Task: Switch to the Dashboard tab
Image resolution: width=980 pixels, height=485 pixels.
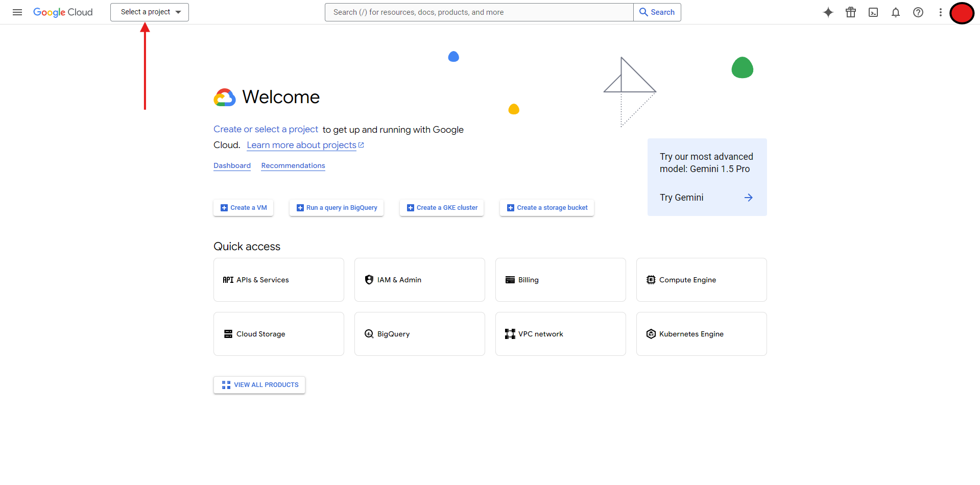Action: pos(232,165)
